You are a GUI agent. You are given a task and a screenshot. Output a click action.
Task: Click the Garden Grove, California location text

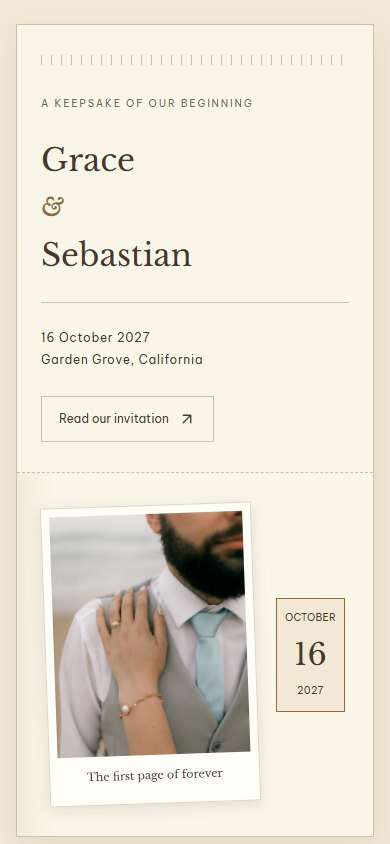(122, 360)
